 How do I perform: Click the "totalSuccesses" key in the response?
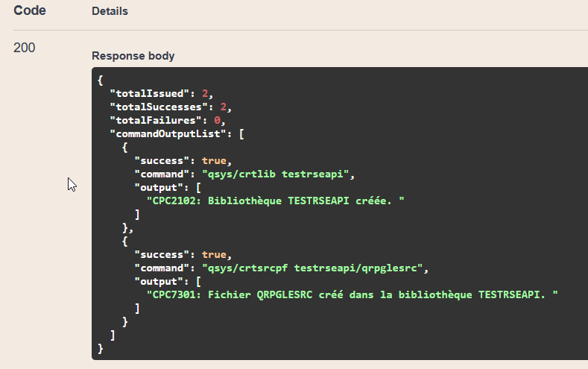click(x=156, y=107)
